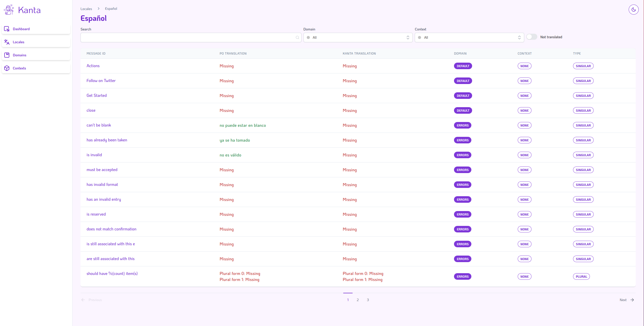
Task: Click the Next arrow icon
Action: click(632, 300)
